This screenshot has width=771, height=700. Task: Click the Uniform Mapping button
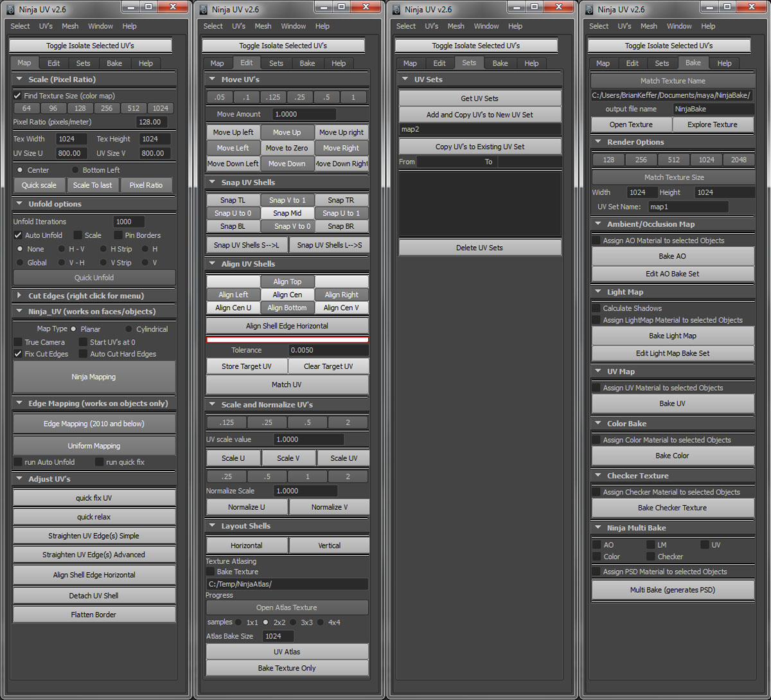click(94, 446)
